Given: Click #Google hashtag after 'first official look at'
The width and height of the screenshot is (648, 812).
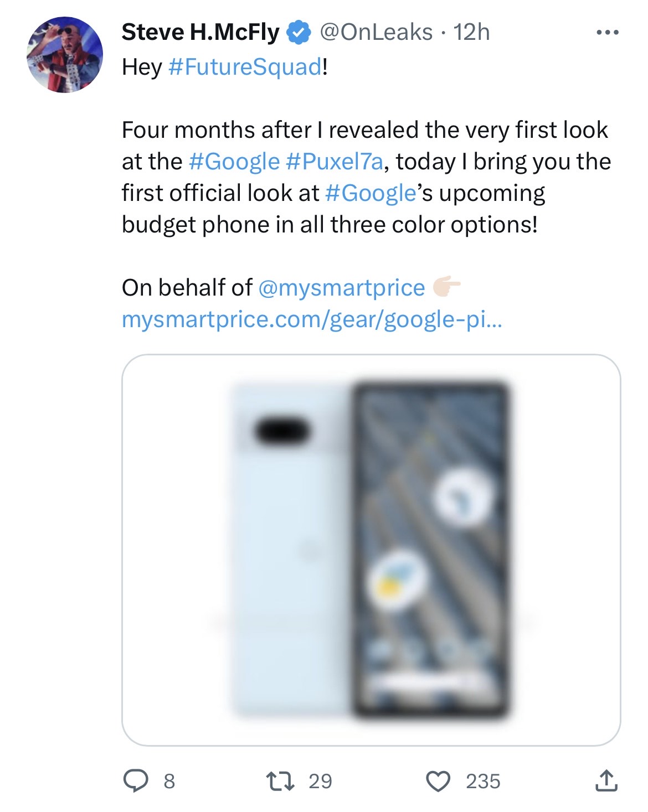Looking at the screenshot, I should coord(370,193).
